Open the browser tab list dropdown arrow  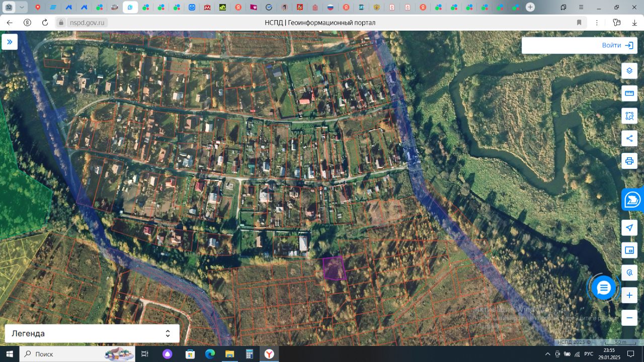click(x=22, y=8)
